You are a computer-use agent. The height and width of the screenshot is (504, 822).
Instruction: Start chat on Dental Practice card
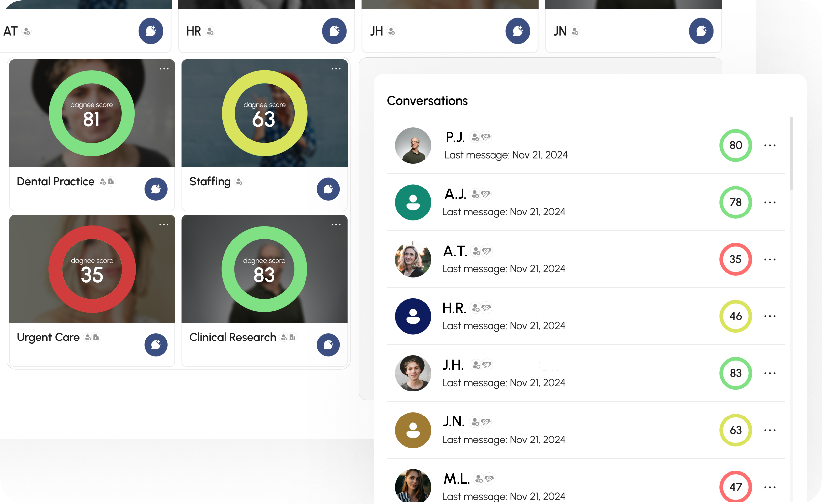(156, 189)
